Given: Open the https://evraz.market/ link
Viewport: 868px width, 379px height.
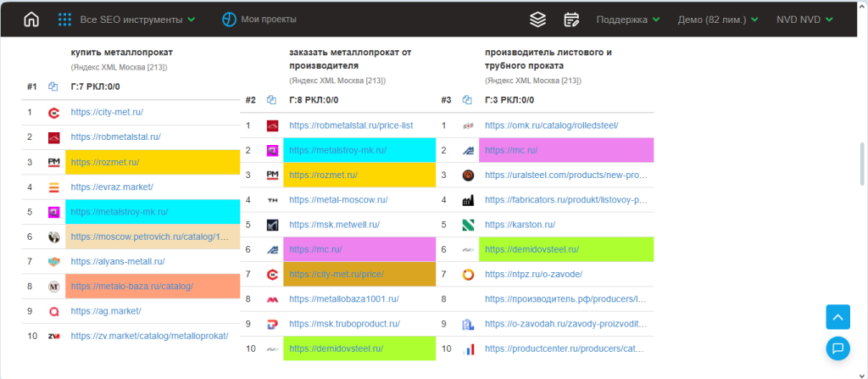Looking at the screenshot, I should click(x=112, y=187).
